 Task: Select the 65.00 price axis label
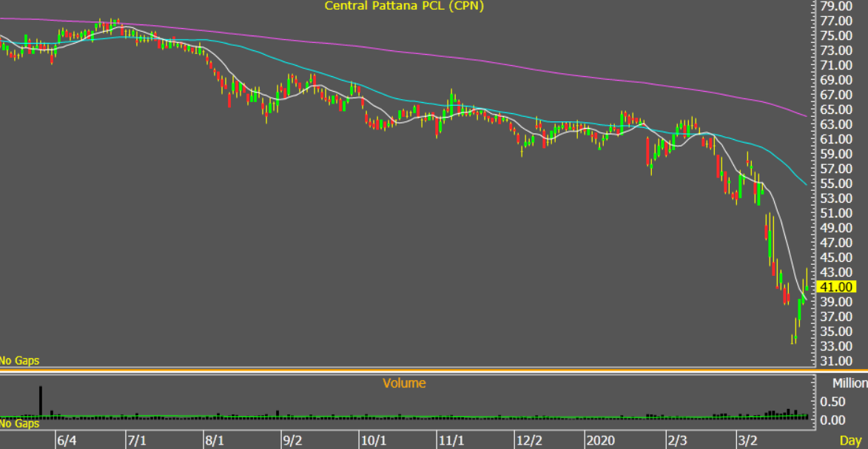click(836, 109)
